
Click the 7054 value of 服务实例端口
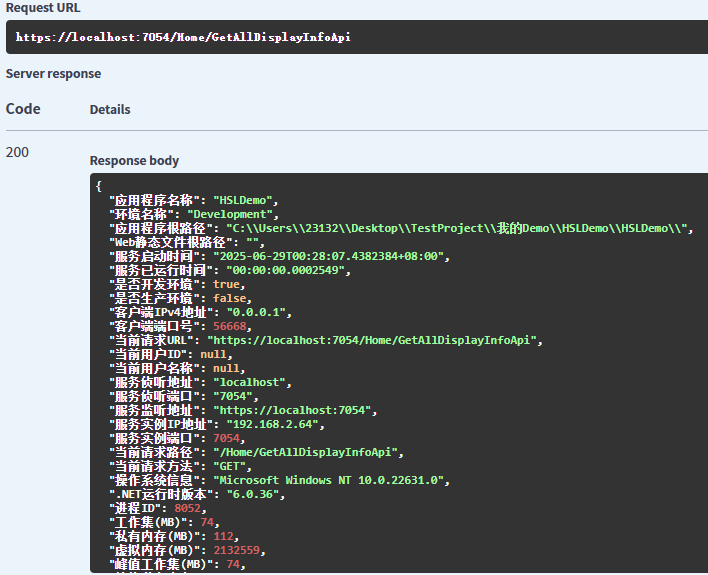point(226,438)
